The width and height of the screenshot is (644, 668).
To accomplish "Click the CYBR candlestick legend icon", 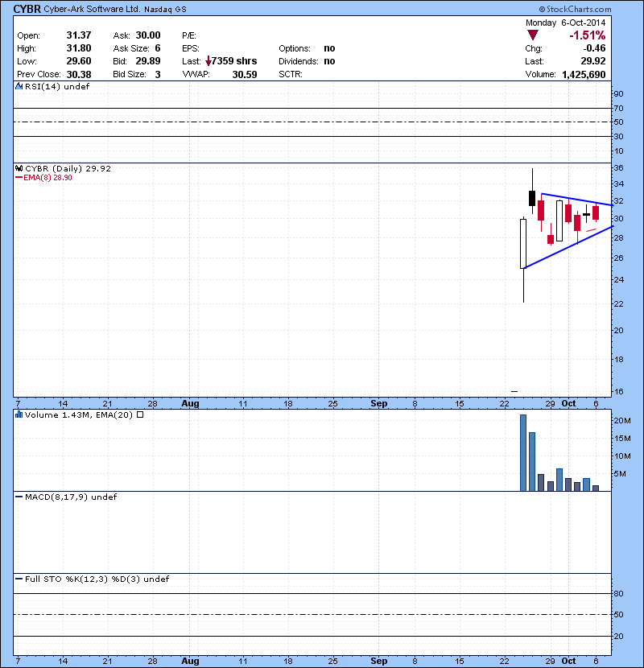I will [19, 168].
